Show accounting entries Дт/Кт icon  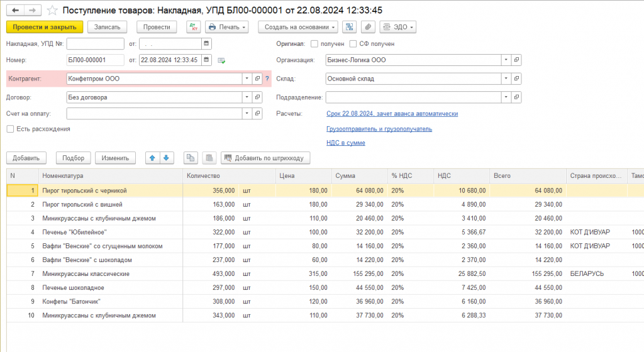(x=194, y=27)
